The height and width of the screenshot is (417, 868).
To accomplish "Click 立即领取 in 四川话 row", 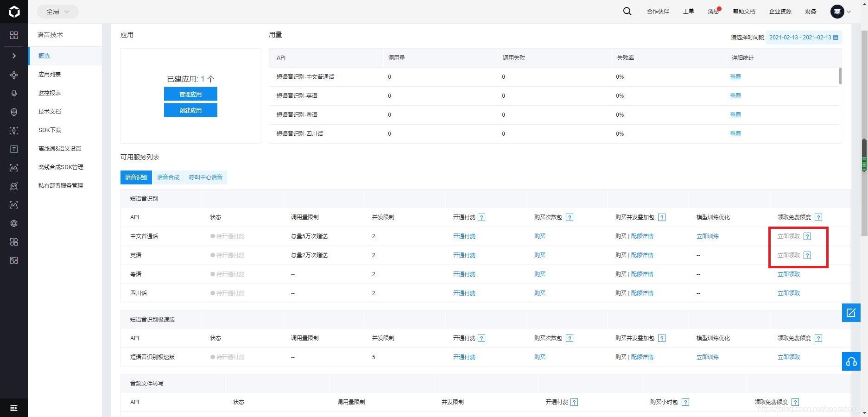I will (x=789, y=293).
